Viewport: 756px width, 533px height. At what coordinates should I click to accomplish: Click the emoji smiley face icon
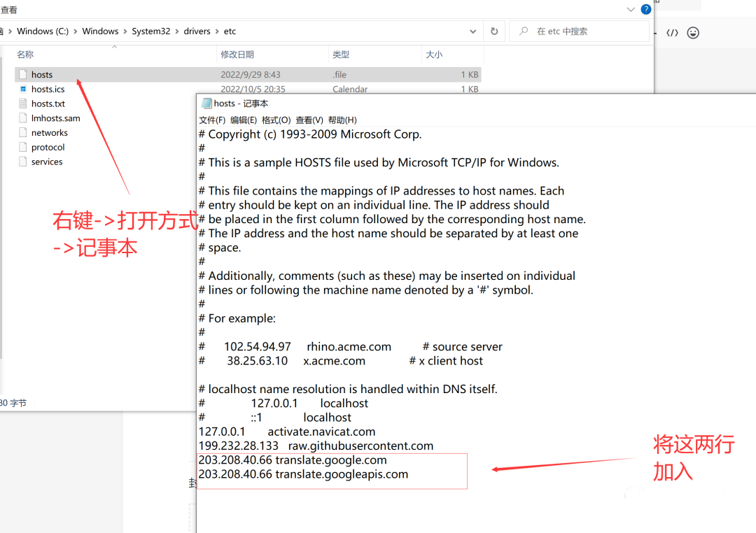pyautogui.click(x=693, y=33)
